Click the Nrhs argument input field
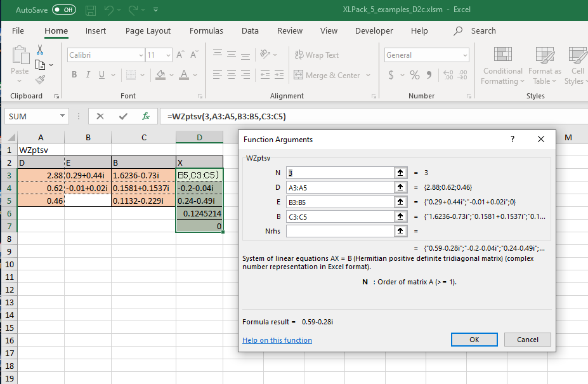 [340, 231]
